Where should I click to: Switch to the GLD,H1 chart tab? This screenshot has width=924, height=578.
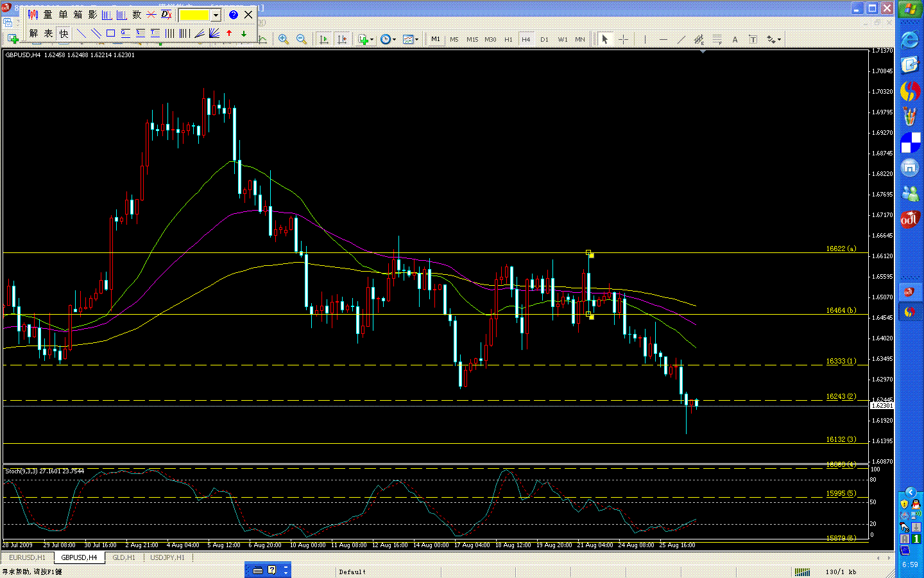coord(124,557)
